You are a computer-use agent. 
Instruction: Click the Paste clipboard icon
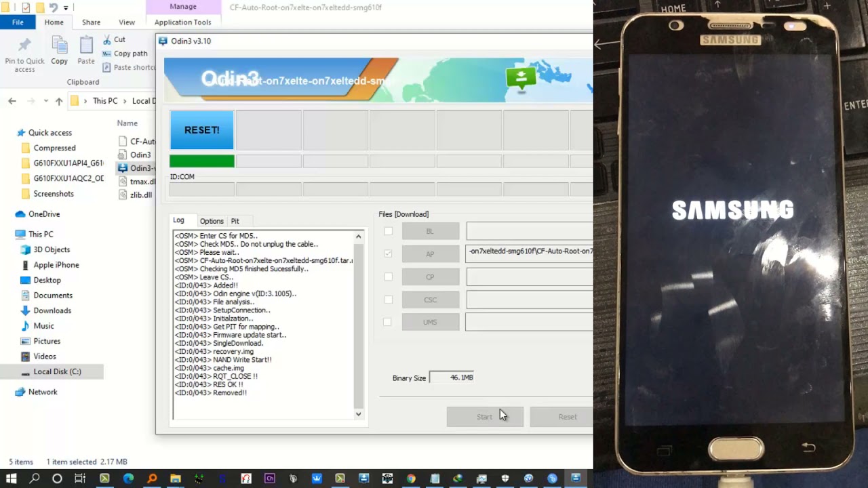86,46
